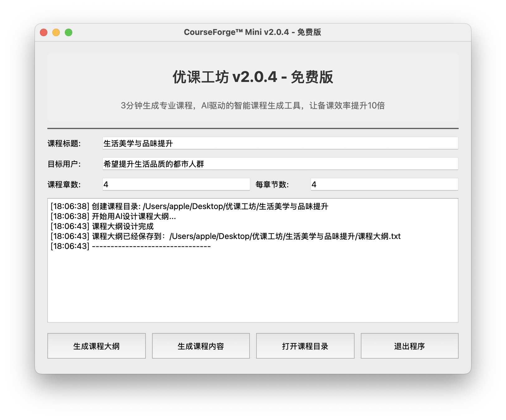
Task: Click the subtitle 3分钟生成专业课程 text
Action: click(253, 106)
